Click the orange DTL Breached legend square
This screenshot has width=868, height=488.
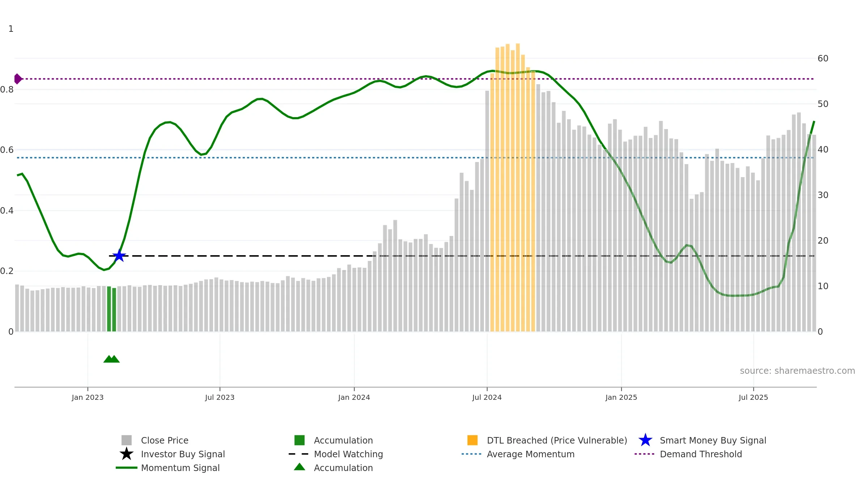click(x=472, y=440)
